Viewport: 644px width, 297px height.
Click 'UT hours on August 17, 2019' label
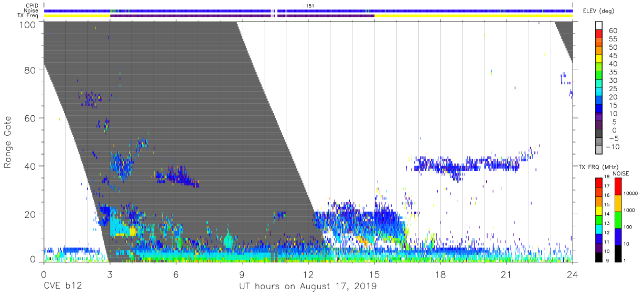pos(308,286)
